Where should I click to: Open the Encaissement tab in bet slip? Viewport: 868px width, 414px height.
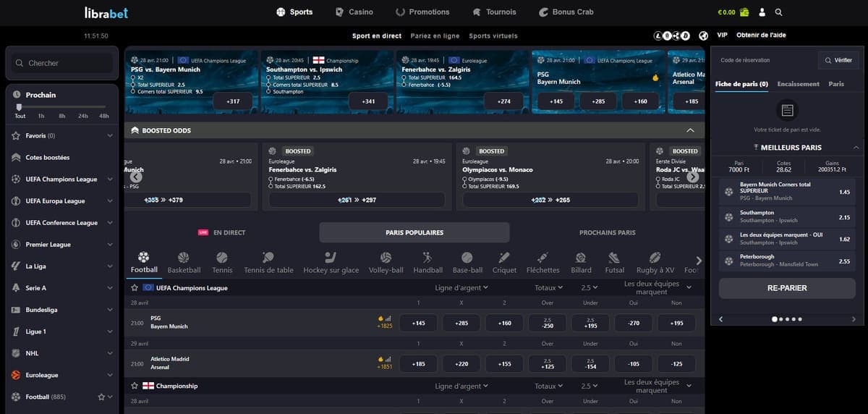pos(799,84)
